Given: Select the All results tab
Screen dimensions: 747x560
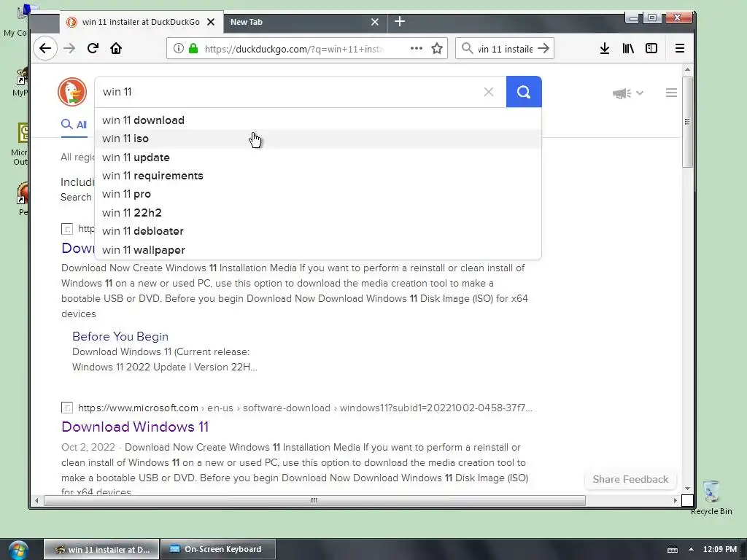Looking at the screenshot, I should [74, 125].
